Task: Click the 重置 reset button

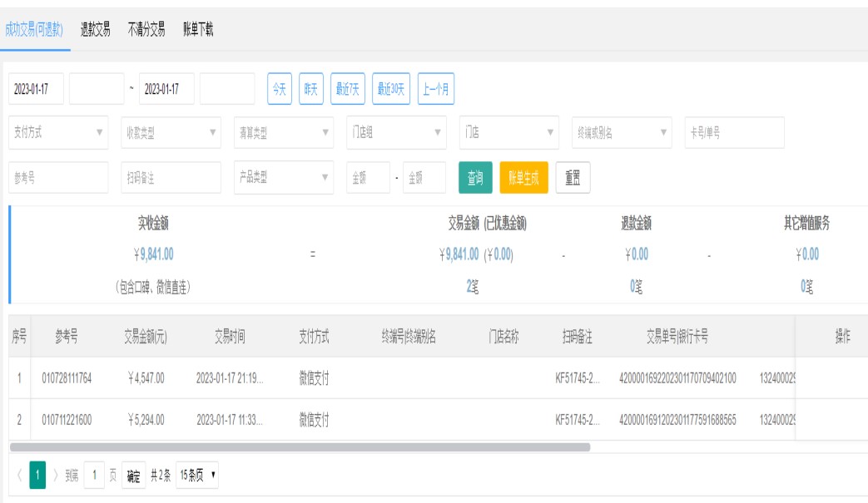Action: click(573, 177)
